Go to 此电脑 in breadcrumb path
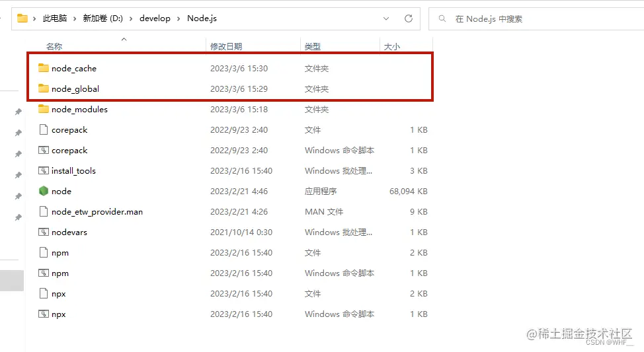Viewport: 644px width, 352px height. (55, 18)
